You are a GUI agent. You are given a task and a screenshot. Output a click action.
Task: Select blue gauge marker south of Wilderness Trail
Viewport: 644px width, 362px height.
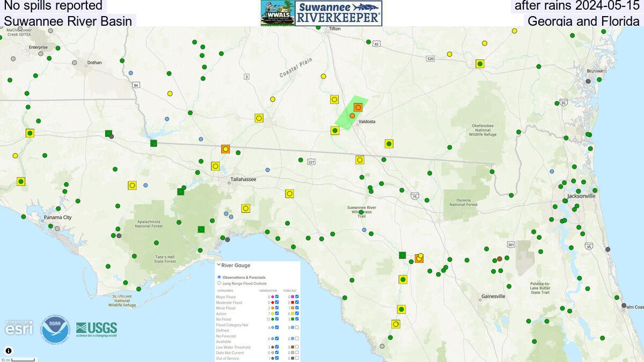click(x=364, y=230)
